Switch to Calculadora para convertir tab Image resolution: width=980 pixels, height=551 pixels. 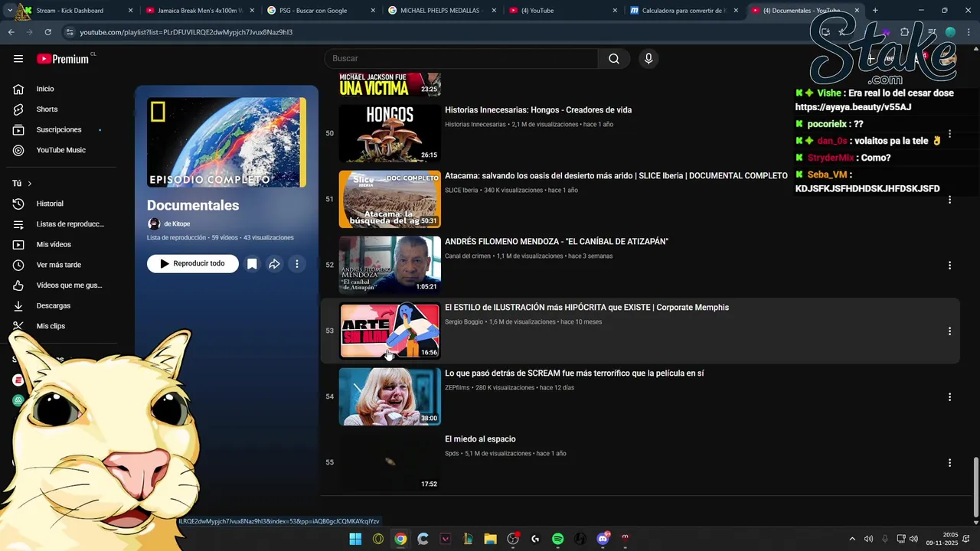(x=684, y=11)
